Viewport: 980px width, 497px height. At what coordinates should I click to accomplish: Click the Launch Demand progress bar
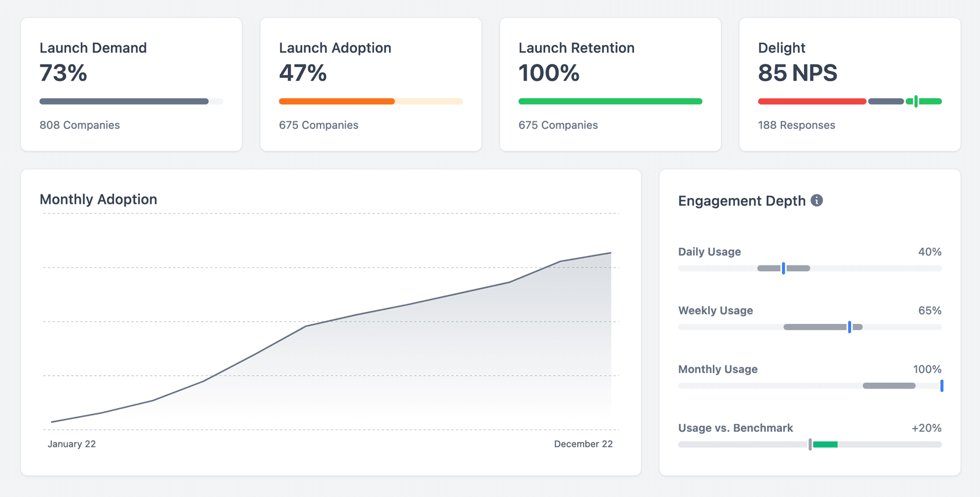[124, 102]
